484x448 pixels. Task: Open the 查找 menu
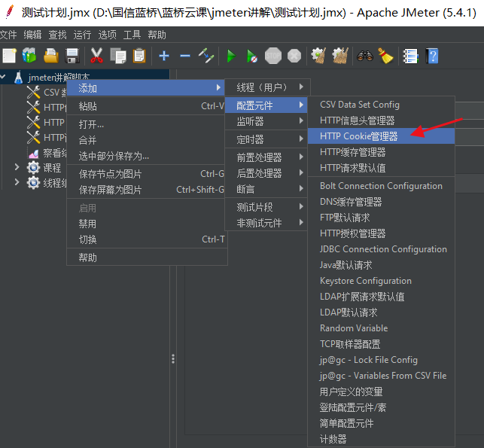point(57,35)
